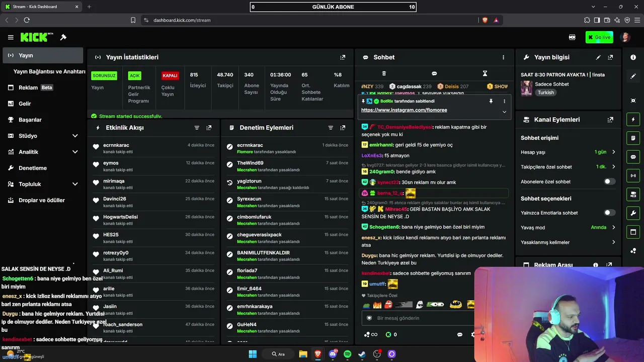
Task: Click the Go live button
Action: (599, 37)
